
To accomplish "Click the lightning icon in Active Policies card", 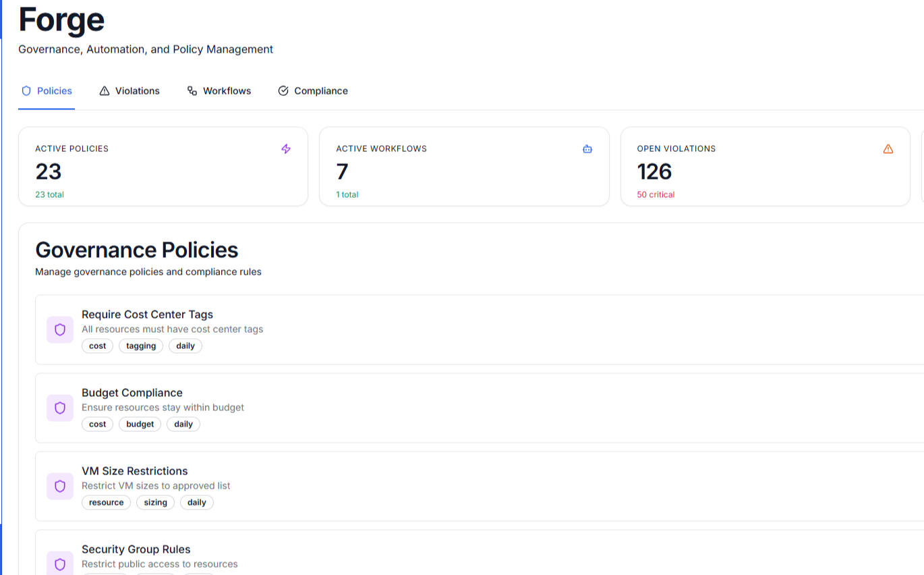I will (286, 149).
